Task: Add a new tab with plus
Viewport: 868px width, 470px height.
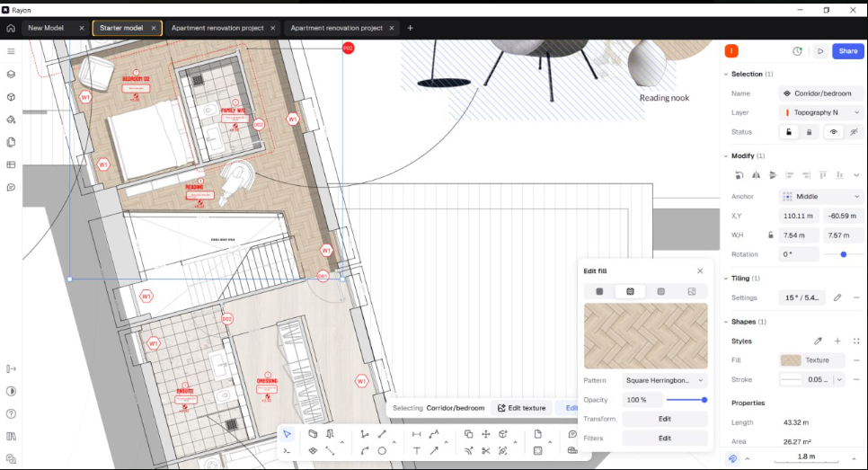Action: pyautogui.click(x=411, y=28)
